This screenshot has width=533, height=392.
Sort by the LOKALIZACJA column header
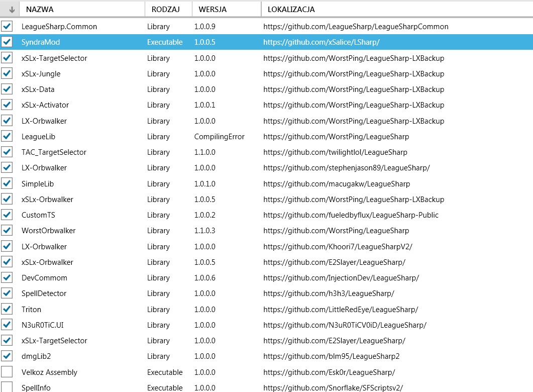click(x=397, y=10)
